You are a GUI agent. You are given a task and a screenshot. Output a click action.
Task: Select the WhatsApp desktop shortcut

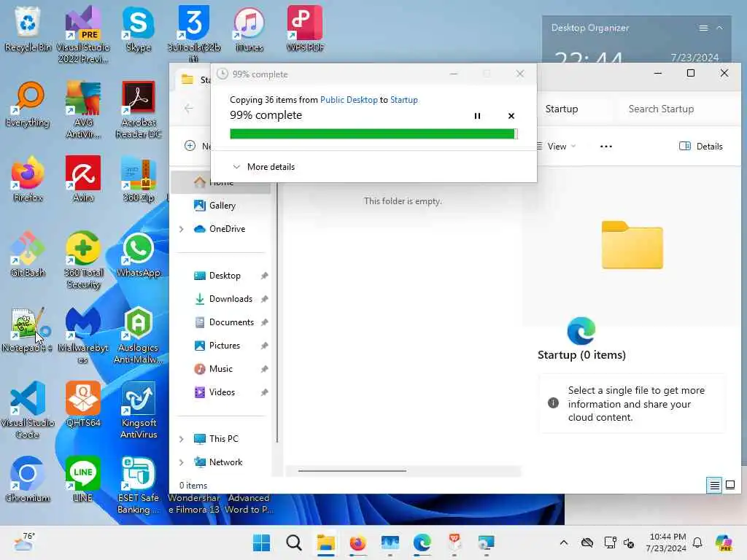[138, 254]
